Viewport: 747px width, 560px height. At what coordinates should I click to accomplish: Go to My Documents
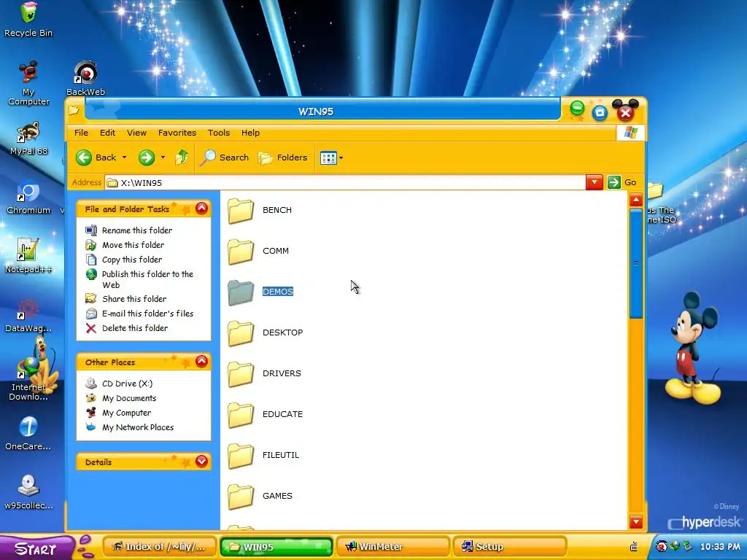[x=121, y=398]
